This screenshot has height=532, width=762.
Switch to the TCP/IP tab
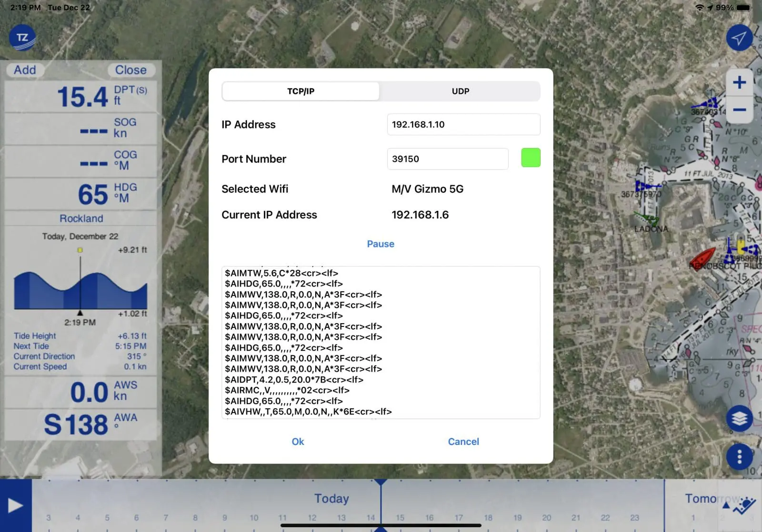pos(301,91)
